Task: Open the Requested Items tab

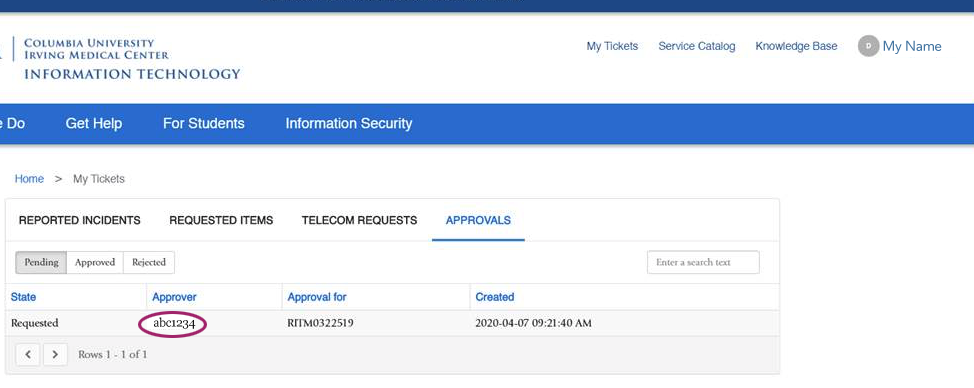Action: (x=221, y=220)
